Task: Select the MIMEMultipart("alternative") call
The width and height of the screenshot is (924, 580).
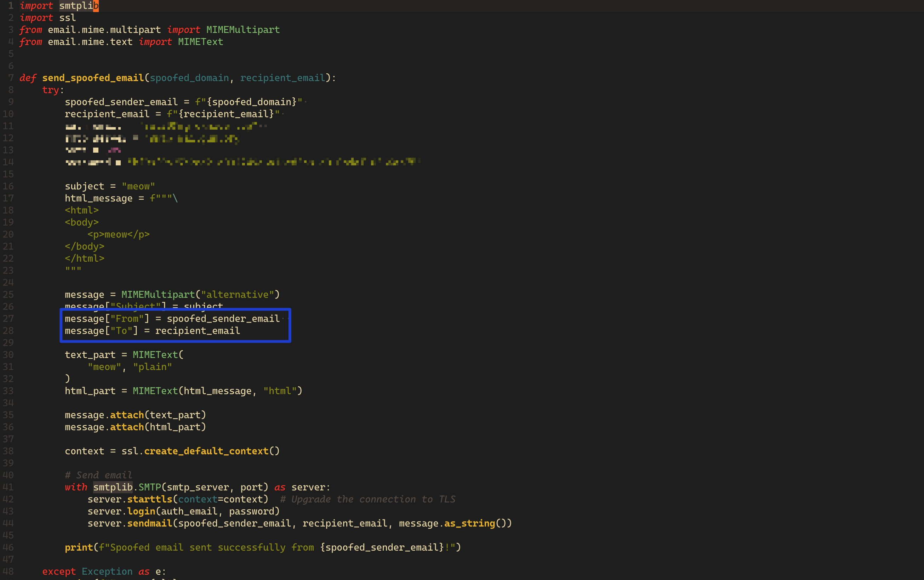Action: click(200, 295)
